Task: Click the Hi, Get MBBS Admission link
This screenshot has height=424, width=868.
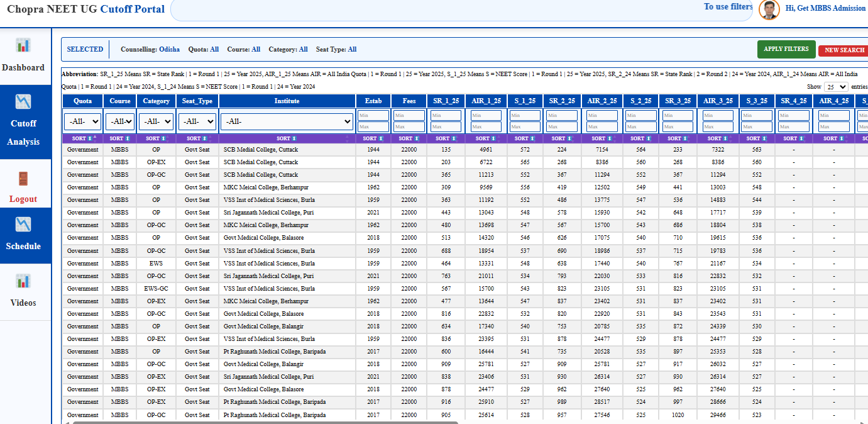Action: coord(825,8)
